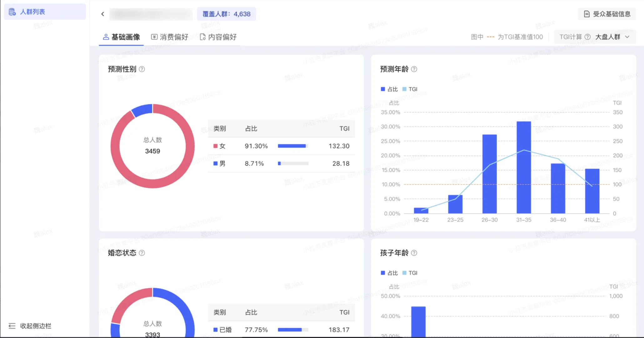Click the 8.71% value
644x338 pixels.
[254, 163]
